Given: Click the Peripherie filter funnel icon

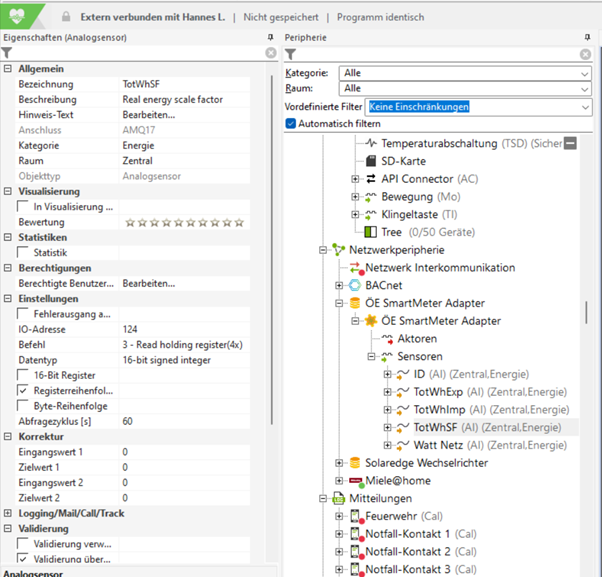Looking at the screenshot, I should click(x=290, y=54).
